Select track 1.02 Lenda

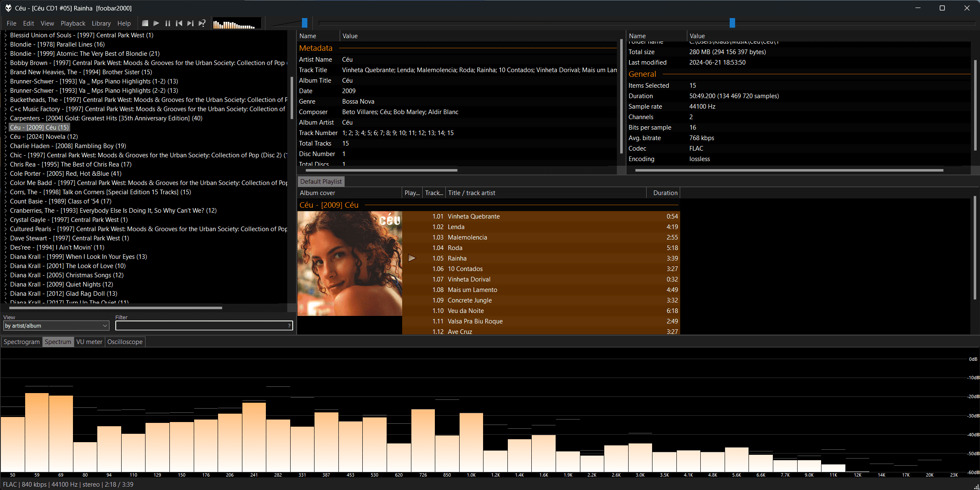541,227
